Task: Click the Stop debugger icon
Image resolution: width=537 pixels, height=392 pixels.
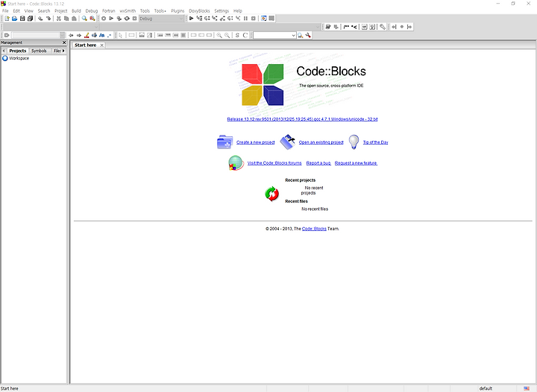Action: coord(254,19)
